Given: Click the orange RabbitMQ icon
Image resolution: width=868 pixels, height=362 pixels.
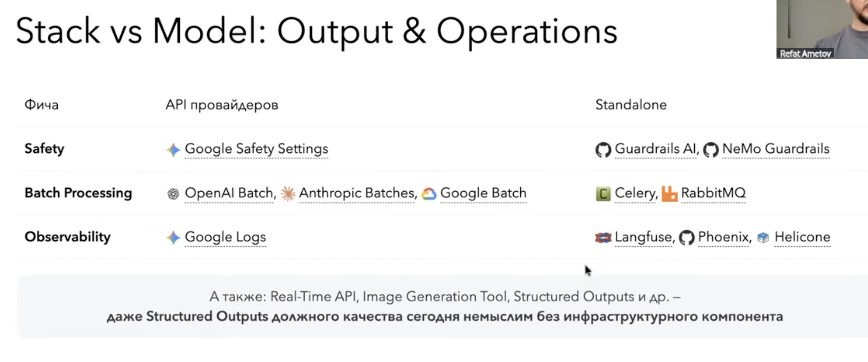Looking at the screenshot, I should click(x=669, y=194).
